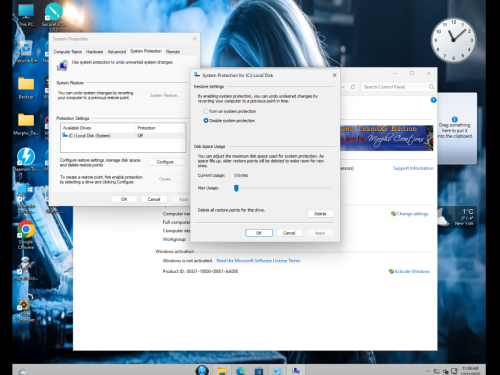Open the Backup folder on desktop

click(x=26, y=87)
